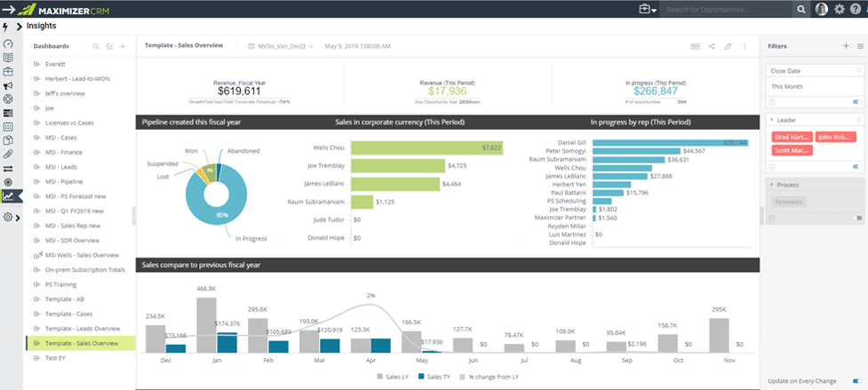The height and width of the screenshot is (390, 868).
Task: Share the dashboard via share icon
Action: click(x=712, y=46)
